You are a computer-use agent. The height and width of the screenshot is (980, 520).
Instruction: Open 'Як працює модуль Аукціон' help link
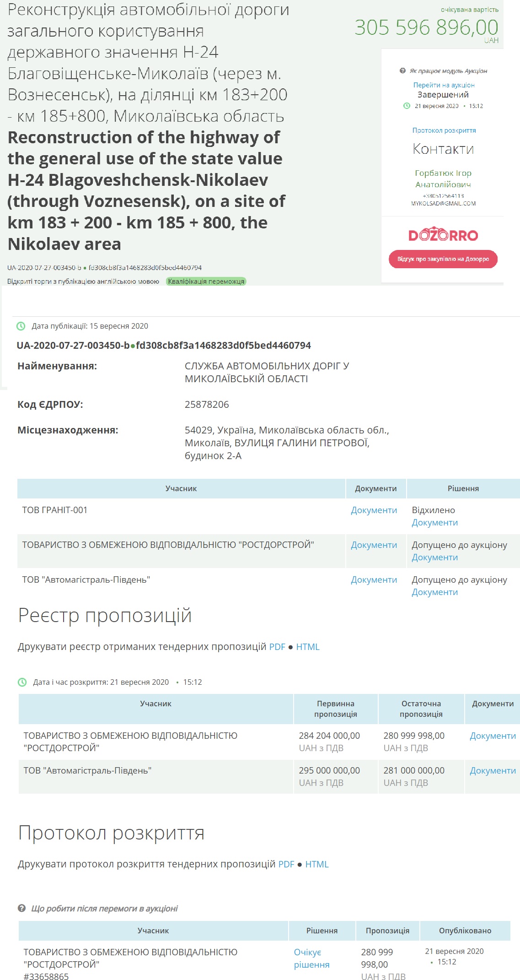coord(448,71)
